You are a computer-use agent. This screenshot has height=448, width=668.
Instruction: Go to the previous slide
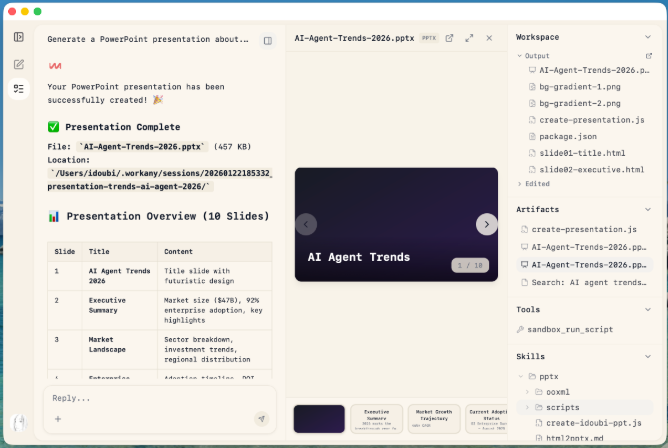[x=306, y=224]
